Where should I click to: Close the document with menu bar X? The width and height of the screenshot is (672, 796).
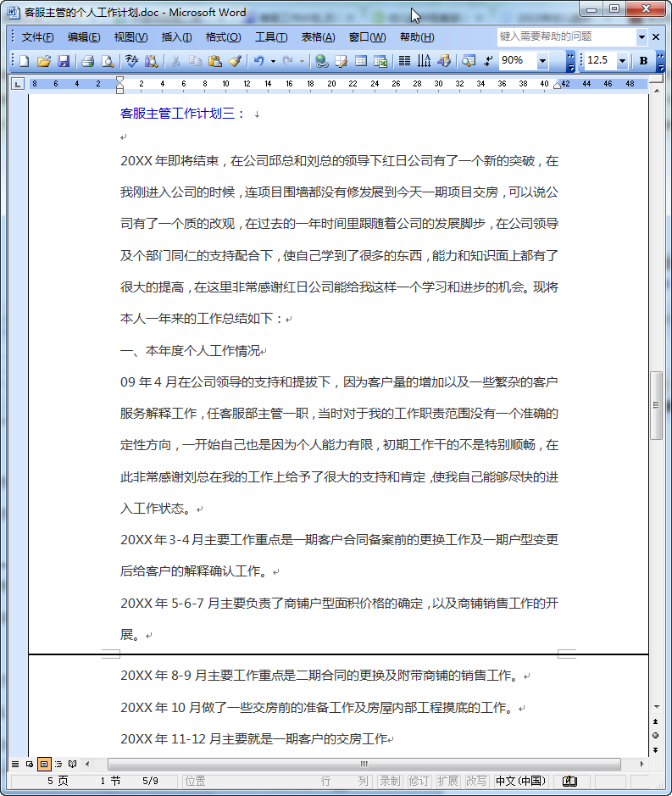click(x=656, y=37)
